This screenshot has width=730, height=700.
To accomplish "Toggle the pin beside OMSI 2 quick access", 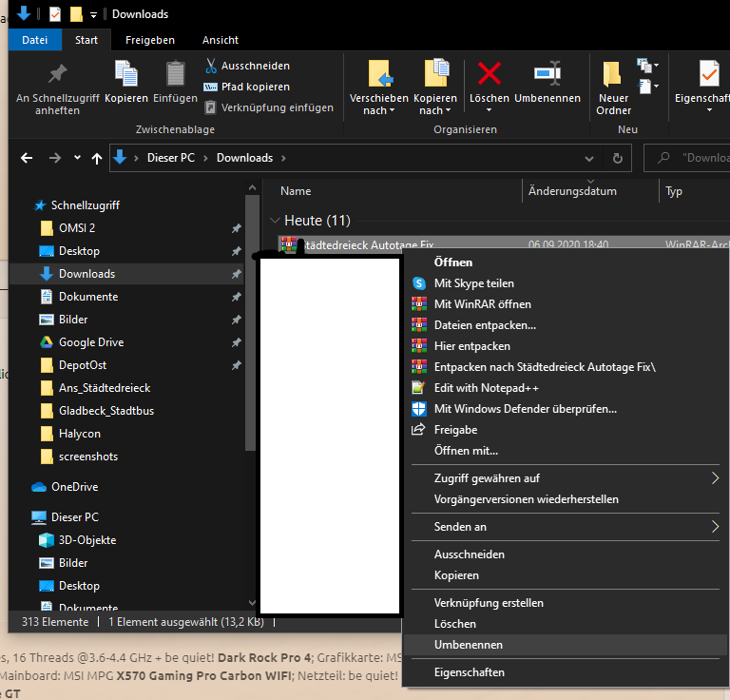I will [237, 228].
